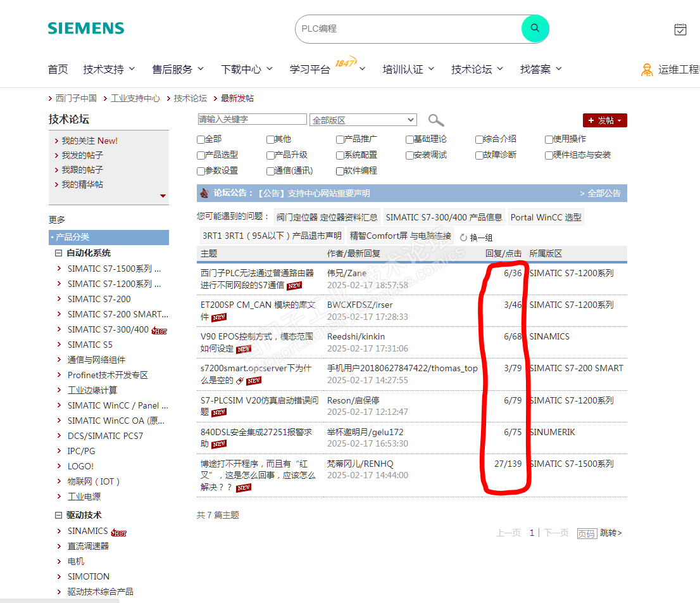Select the 产品分类 sidebar tab
This screenshot has width=700, height=603.
pyautogui.click(x=109, y=237)
